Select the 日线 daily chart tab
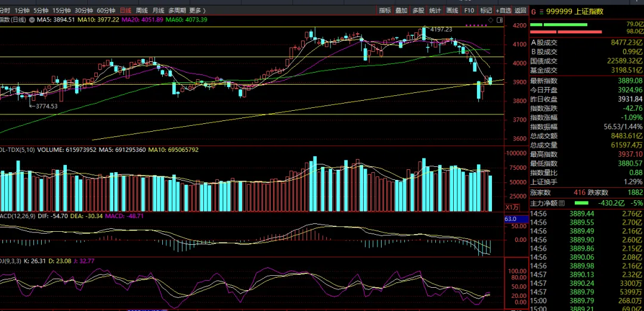This screenshot has height=311, width=644. click(x=126, y=10)
